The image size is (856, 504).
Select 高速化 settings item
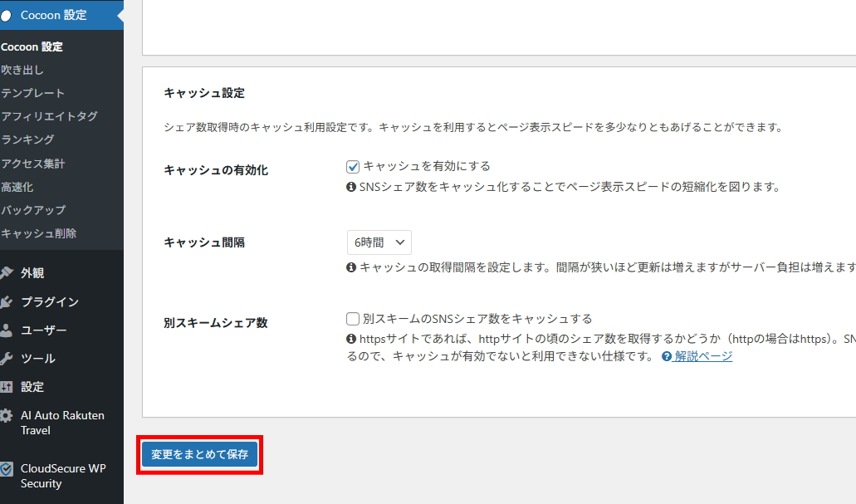tap(17, 187)
